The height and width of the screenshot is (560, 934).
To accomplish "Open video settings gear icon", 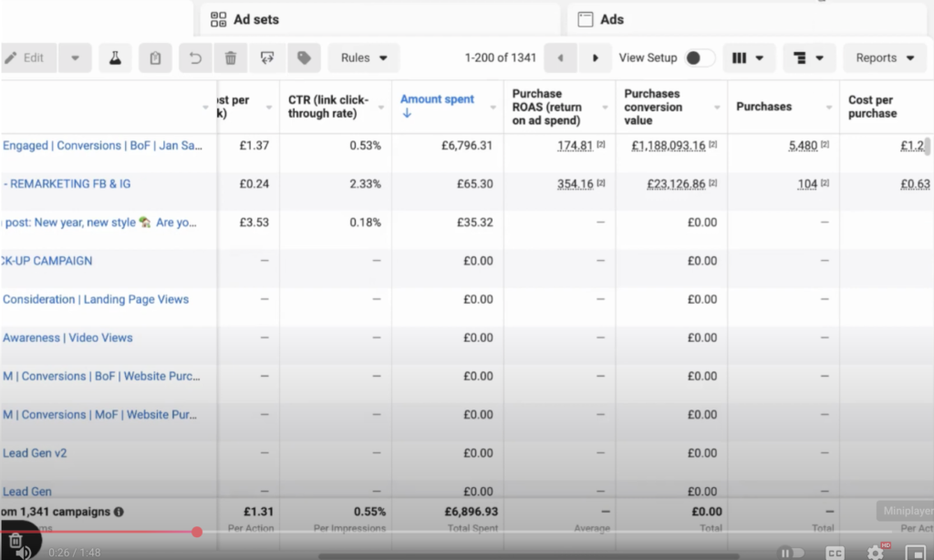I will tap(876, 553).
